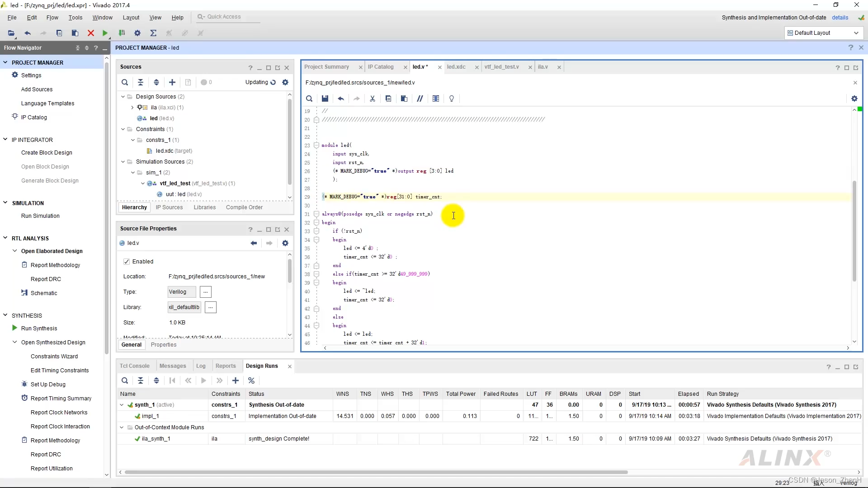Click the out-of-date details link
Viewport: 868px width, 488px height.
840,18
